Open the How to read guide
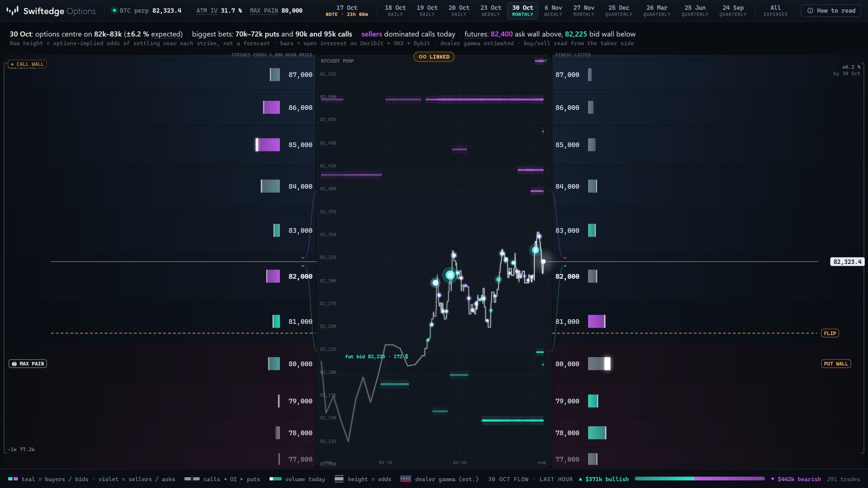 (831, 10)
